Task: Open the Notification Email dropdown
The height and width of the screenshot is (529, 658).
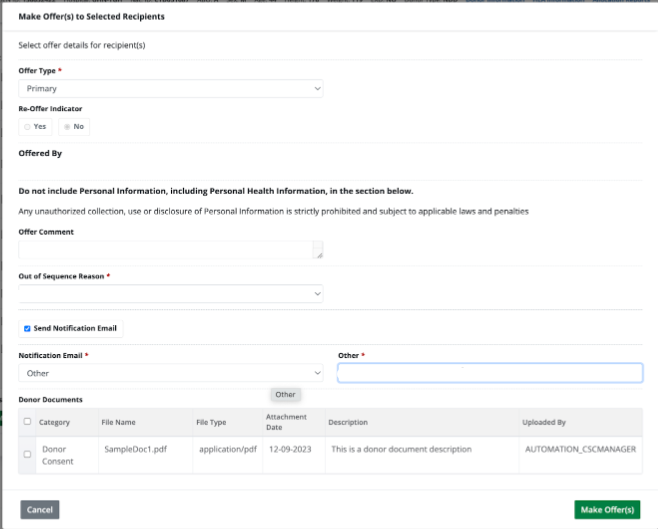Action: coord(171,373)
